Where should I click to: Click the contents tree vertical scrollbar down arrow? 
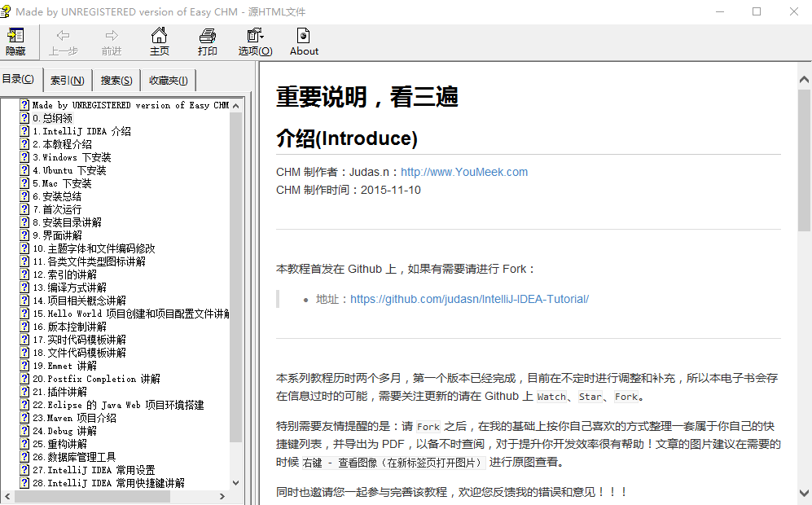236,482
